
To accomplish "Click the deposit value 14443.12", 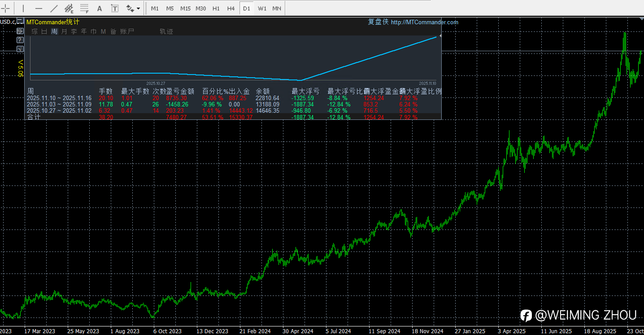I will (241, 110).
